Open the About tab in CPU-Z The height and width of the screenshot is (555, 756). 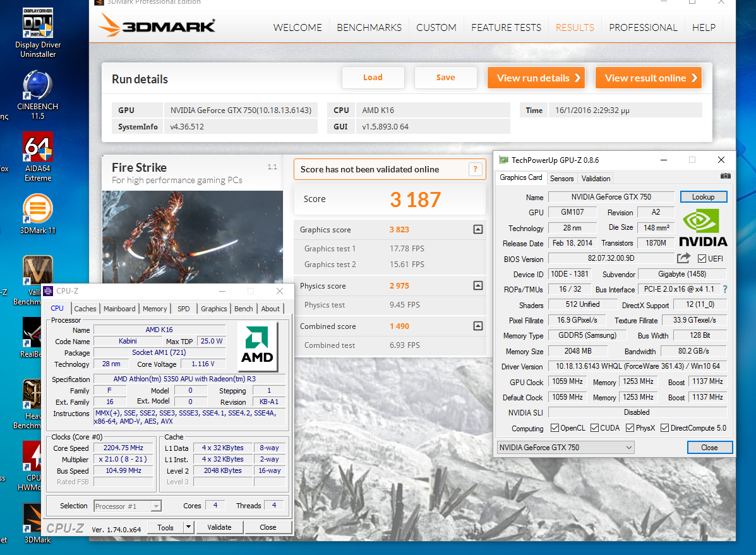click(270, 309)
